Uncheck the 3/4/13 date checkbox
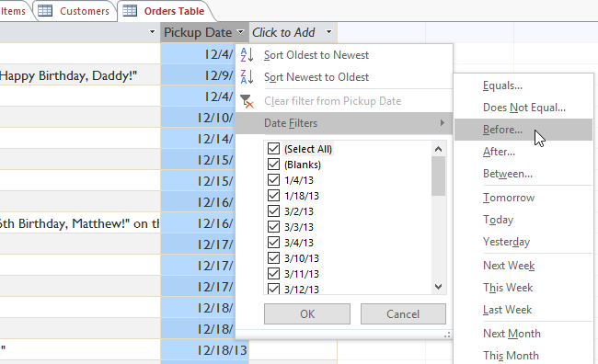Image resolution: width=598 pixels, height=364 pixels. click(x=273, y=242)
